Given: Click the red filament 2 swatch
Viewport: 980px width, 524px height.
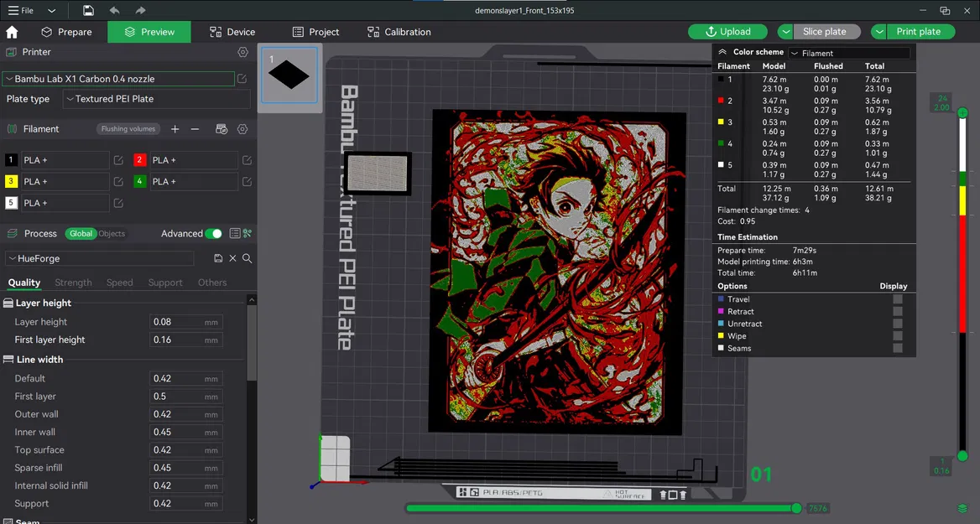Looking at the screenshot, I should pos(140,160).
